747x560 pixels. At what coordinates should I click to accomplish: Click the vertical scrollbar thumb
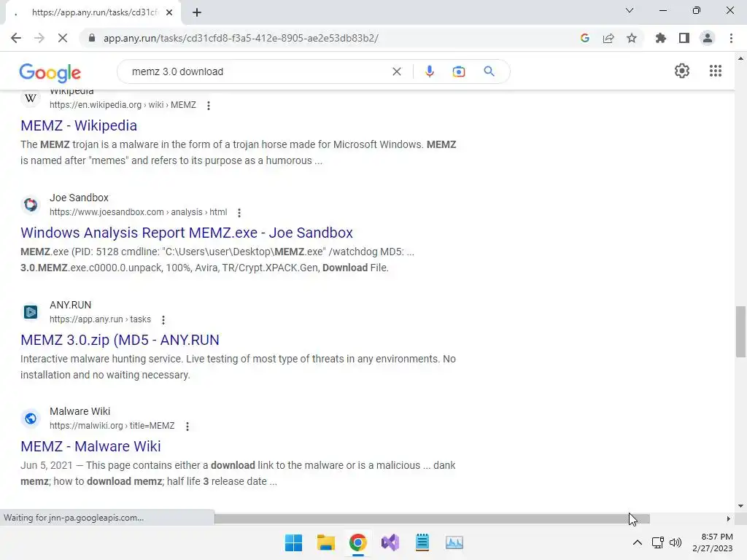coord(740,332)
